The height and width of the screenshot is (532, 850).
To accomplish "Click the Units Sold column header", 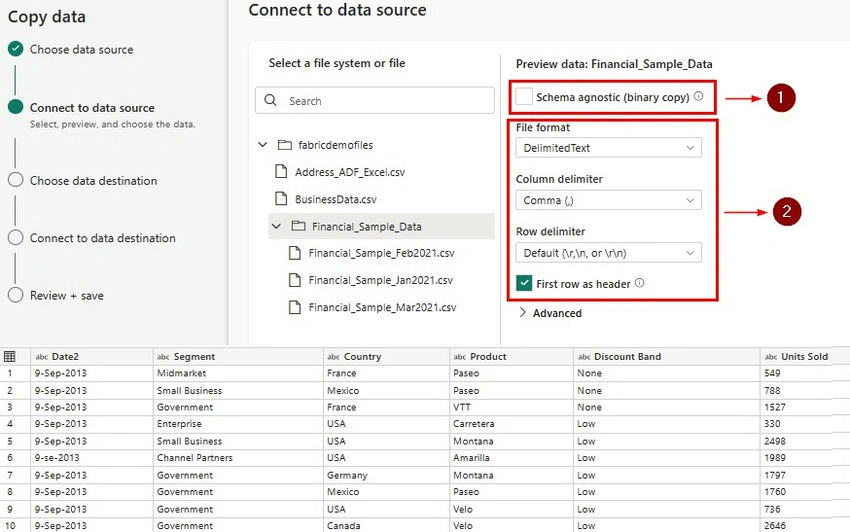I will 805,356.
